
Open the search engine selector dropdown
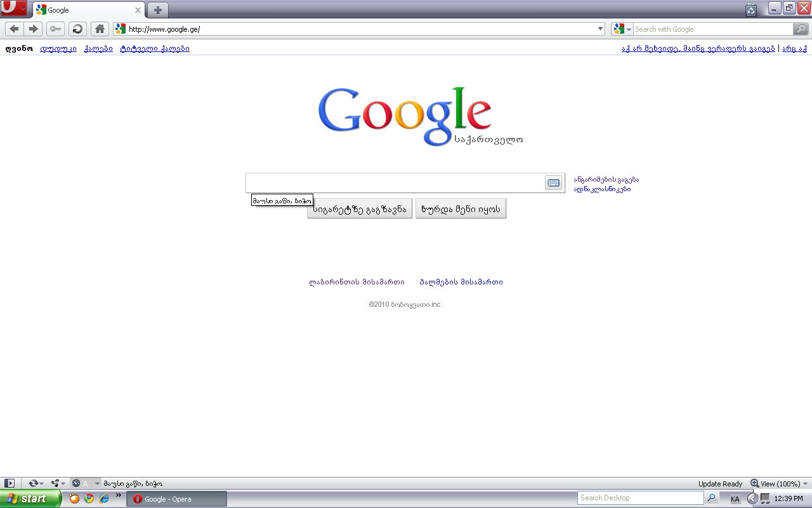(629, 29)
